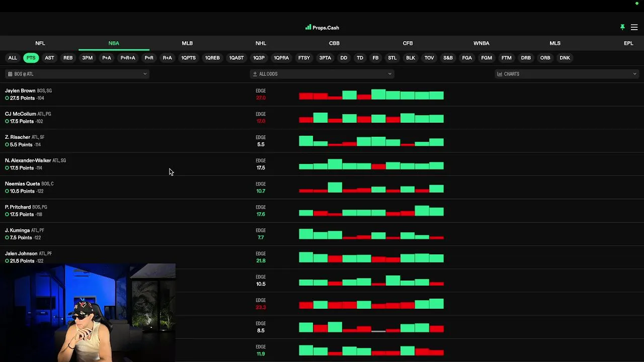Viewport: 644px width, 362px height.
Task: Choose the TD filter pill
Action: pyautogui.click(x=360, y=58)
